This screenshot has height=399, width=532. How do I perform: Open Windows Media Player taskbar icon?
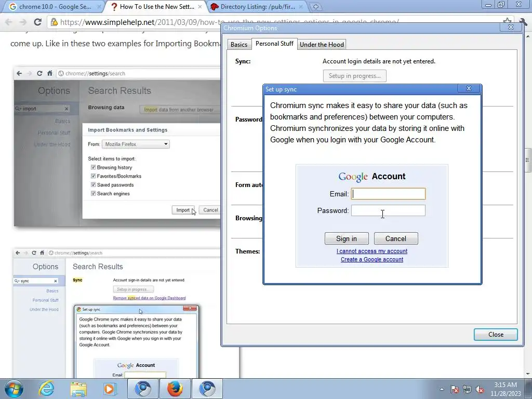coord(110,389)
